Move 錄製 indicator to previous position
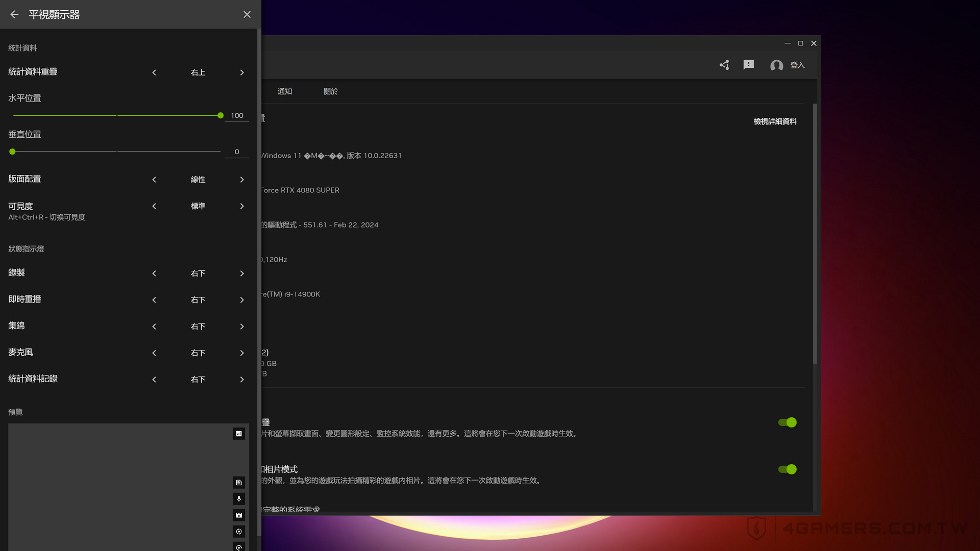 point(154,273)
